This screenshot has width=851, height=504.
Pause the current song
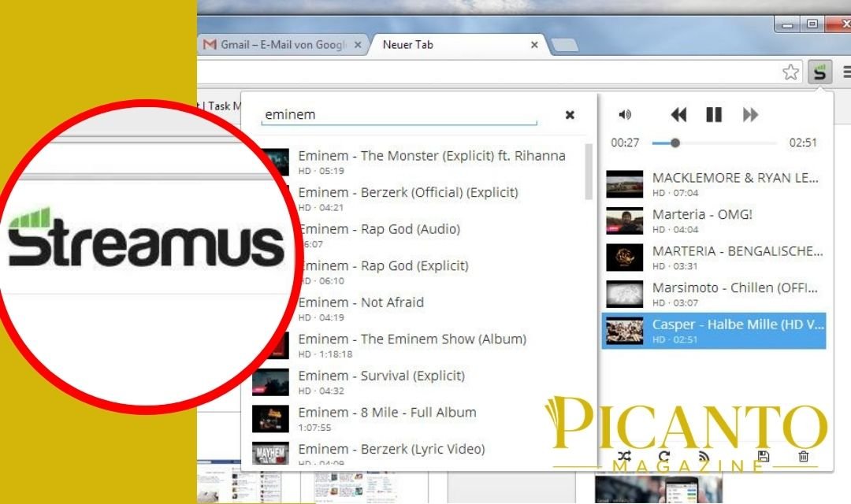point(714,114)
